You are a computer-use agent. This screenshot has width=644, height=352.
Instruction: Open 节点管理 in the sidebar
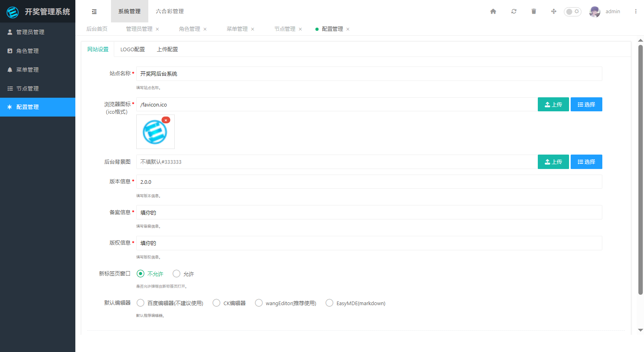pyautogui.click(x=38, y=89)
